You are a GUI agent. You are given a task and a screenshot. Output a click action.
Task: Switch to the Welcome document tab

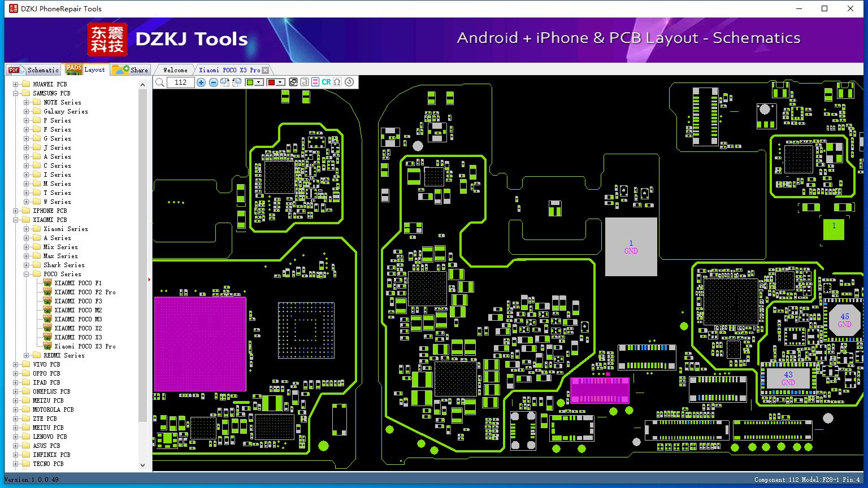pos(175,70)
